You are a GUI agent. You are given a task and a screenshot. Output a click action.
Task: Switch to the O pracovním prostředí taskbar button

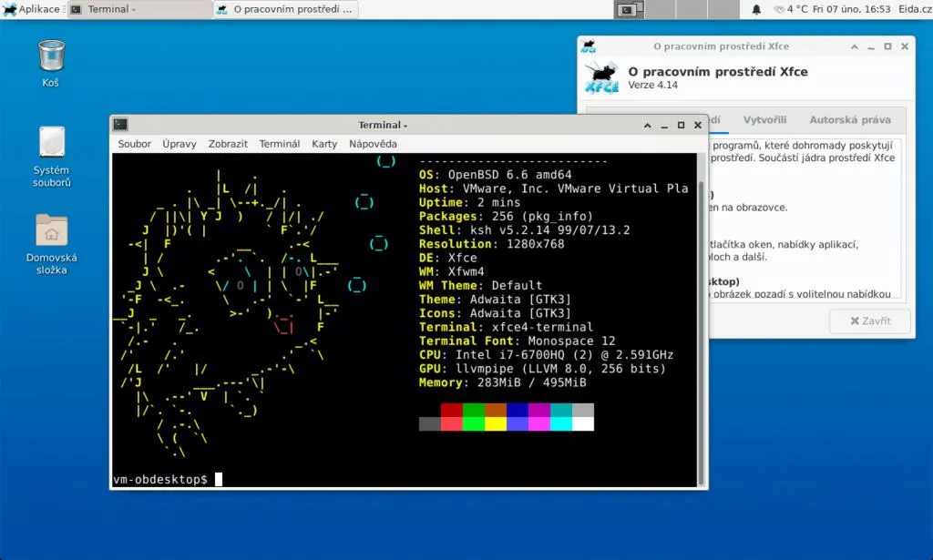285,9
